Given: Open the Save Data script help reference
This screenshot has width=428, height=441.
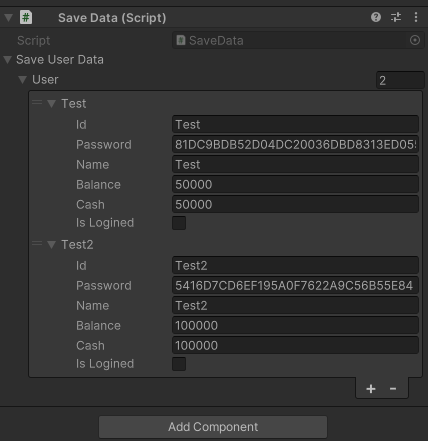Looking at the screenshot, I should pyautogui.click(x=376, y=17).
